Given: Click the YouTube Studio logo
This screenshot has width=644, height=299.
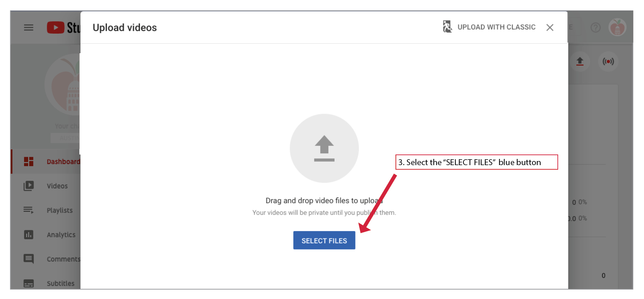Looking at the screenshot, I should [x=64, y=27].
